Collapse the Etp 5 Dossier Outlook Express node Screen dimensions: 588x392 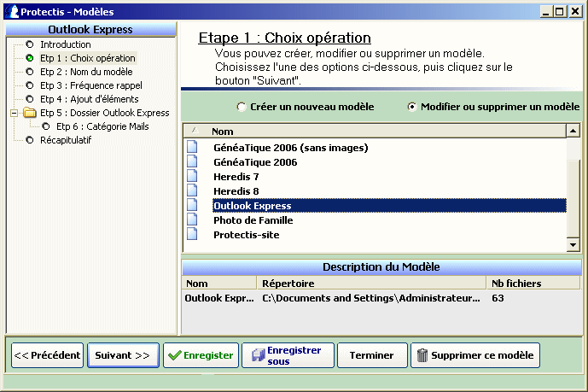pos(14,113)
